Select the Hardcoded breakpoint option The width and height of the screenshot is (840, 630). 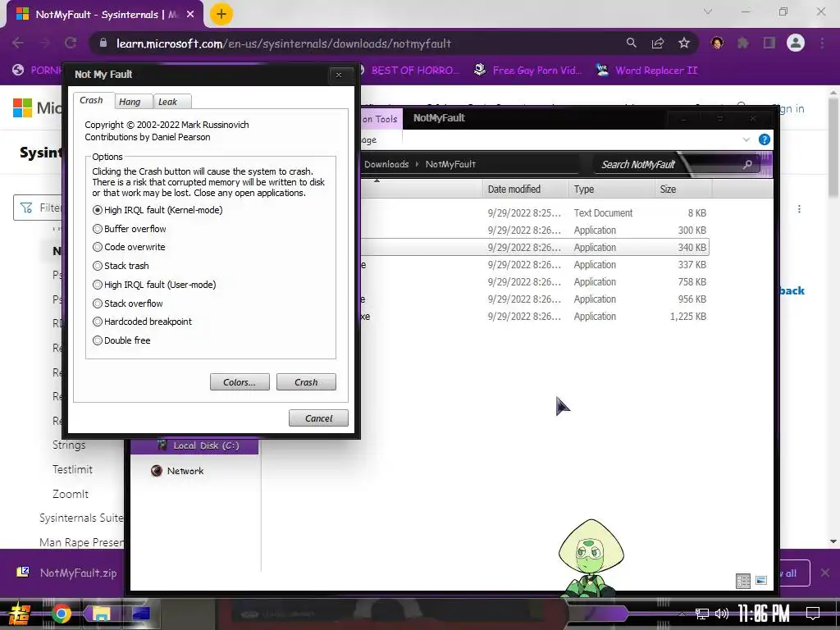coord(142,322)
